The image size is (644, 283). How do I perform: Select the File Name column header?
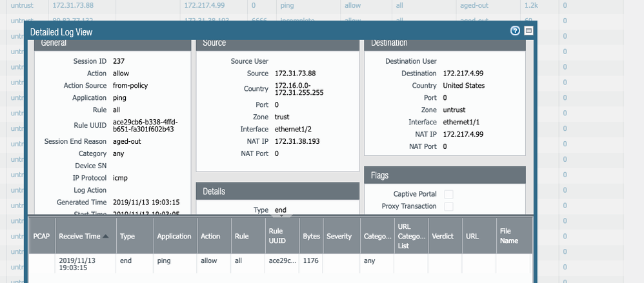click(509, 236)
